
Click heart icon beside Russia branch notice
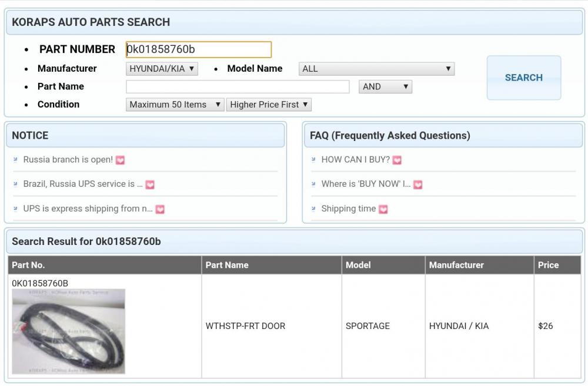coord(120,160)
